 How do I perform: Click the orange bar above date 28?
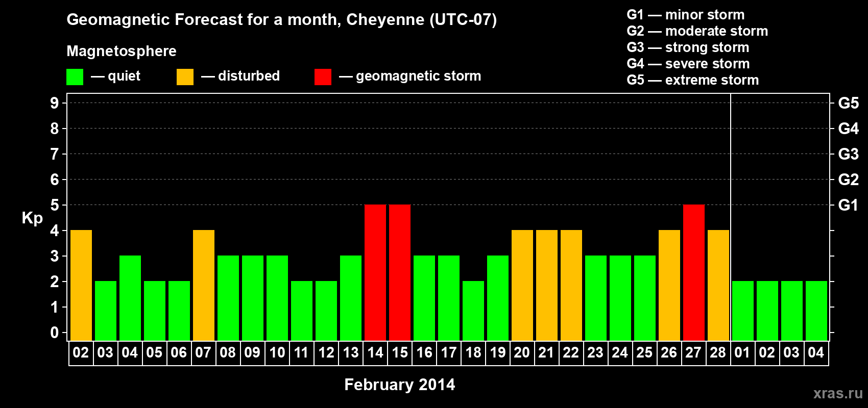[x=718, y=285]
